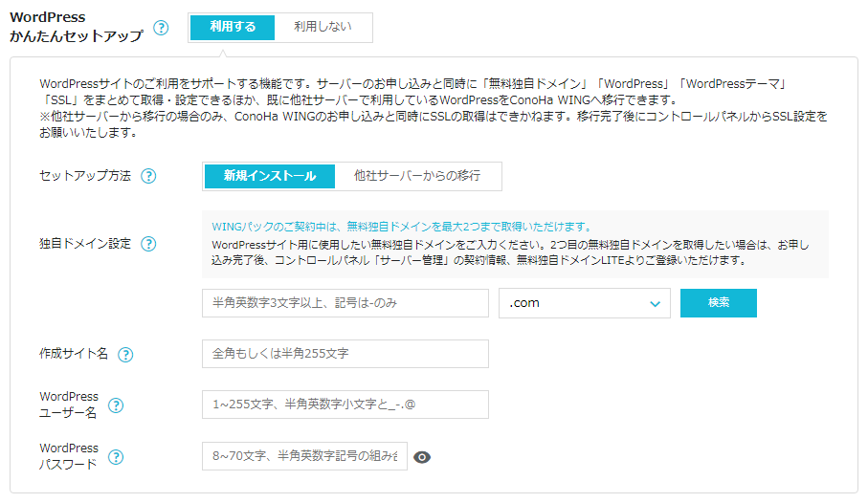The image size is (868, 503).
Task: Choose 他社サーバーからの移行 setup method
Action: [x=417, y=176]
